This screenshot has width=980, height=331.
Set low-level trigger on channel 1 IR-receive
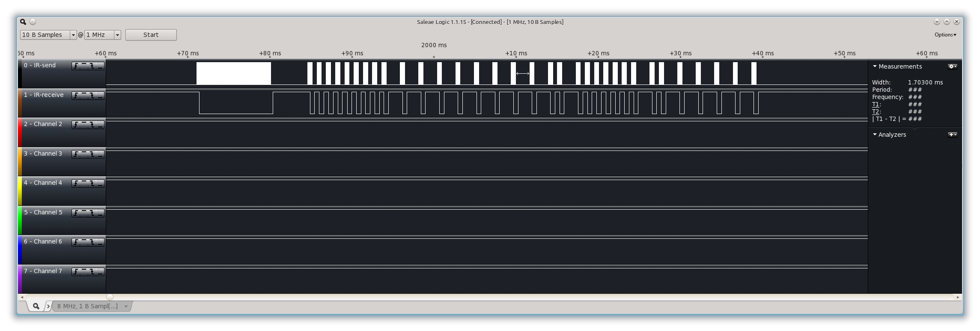click(x=100, y=96)
